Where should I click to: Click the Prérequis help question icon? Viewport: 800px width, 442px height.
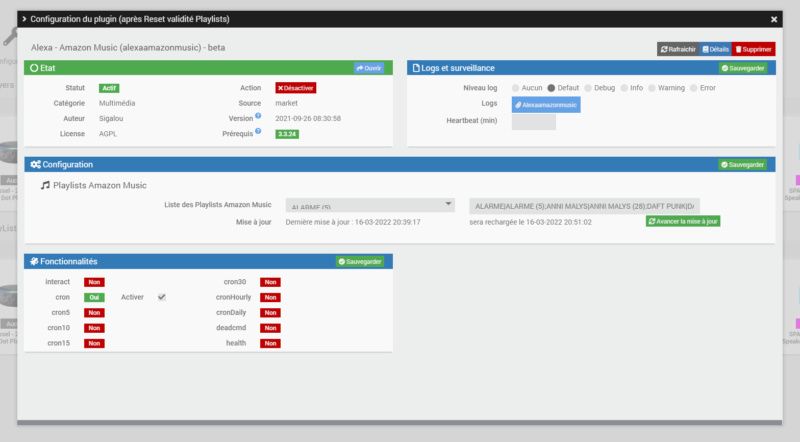tap(258, 131)
